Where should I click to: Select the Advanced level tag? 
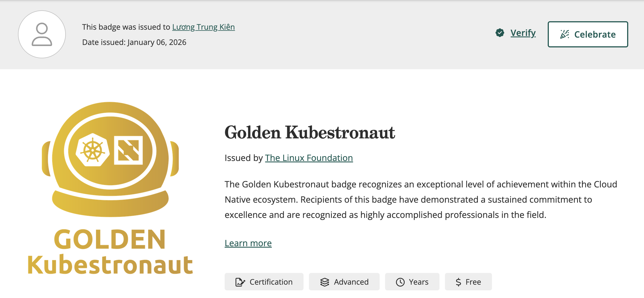351,282
